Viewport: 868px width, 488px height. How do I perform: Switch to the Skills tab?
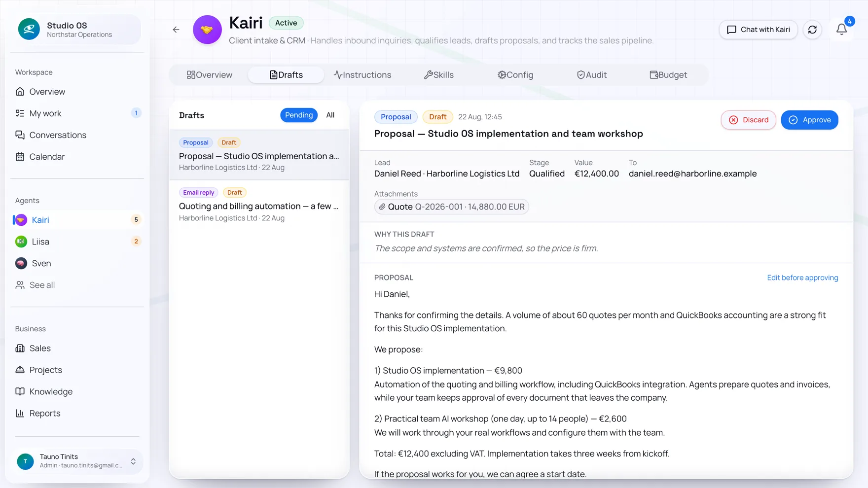click(x=439, y=75)
